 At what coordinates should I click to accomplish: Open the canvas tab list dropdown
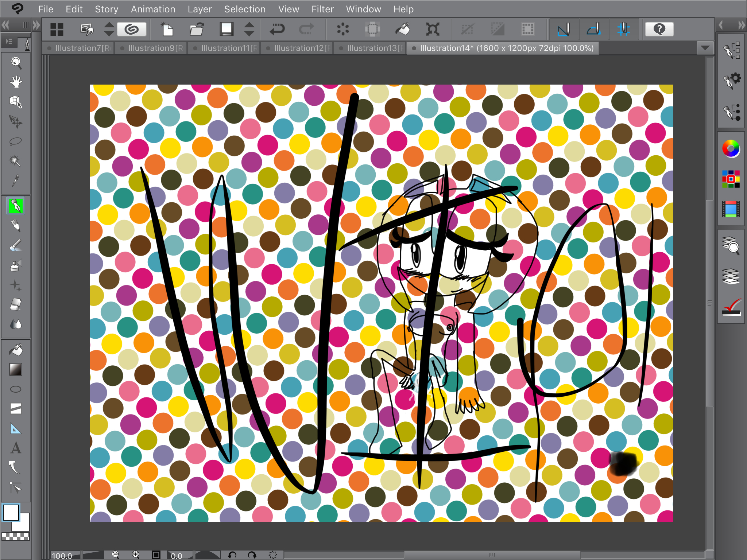point(705,48)
